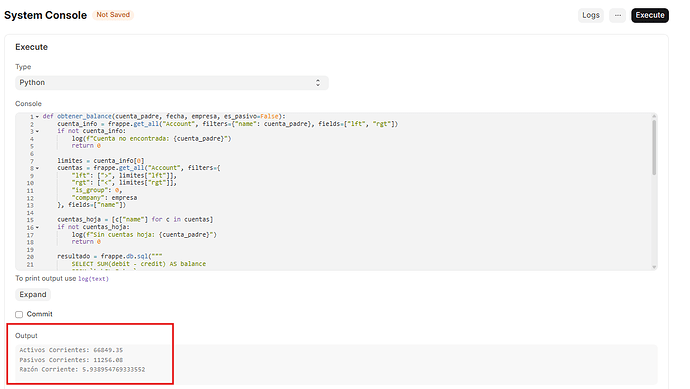Click line number 20 in the gutter
Screen dimensions: 690x389
pyautogui.click(x=30, y=257)
